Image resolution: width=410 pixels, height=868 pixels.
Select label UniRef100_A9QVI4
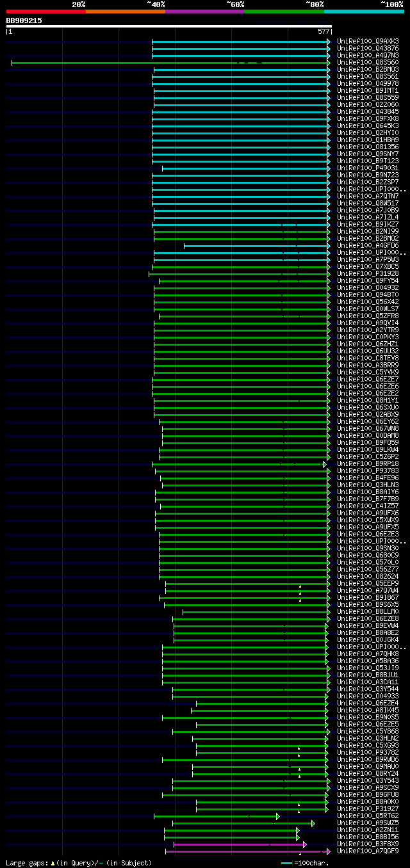(368, 323)
